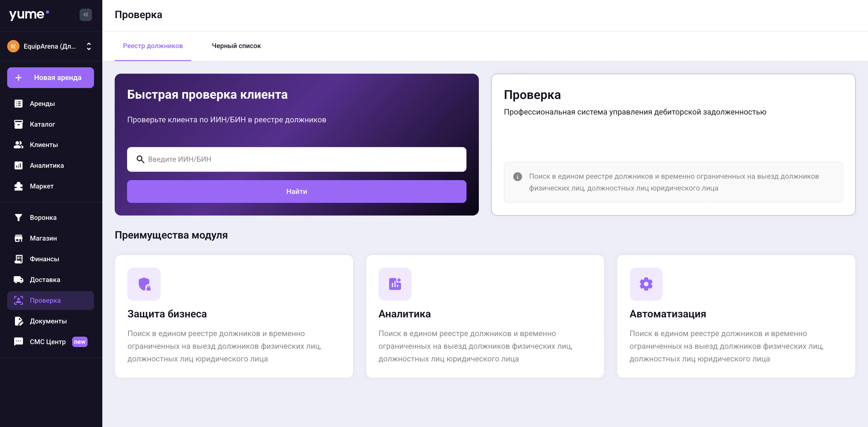Image resolution: width=868 pixels, height=427 pixels.
Task: Click the info icon in Проверка card
Action: (x=517, y=176)
